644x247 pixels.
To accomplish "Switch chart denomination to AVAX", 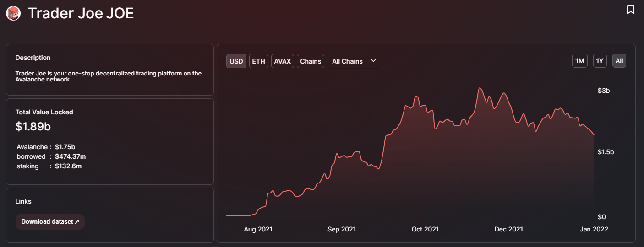I will pos(283,61).
